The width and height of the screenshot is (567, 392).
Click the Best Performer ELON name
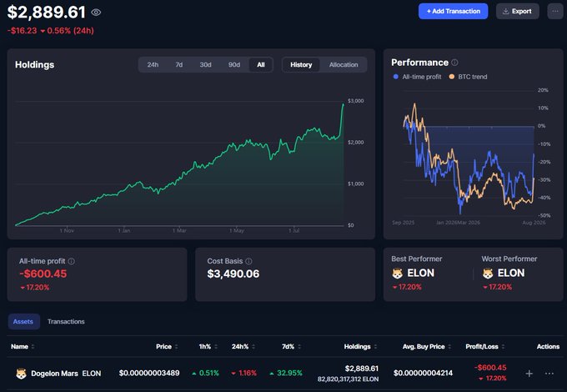tap(420, 273)
